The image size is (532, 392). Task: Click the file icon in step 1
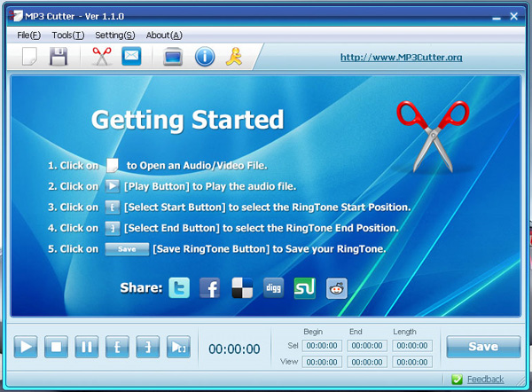coord(113,165)
